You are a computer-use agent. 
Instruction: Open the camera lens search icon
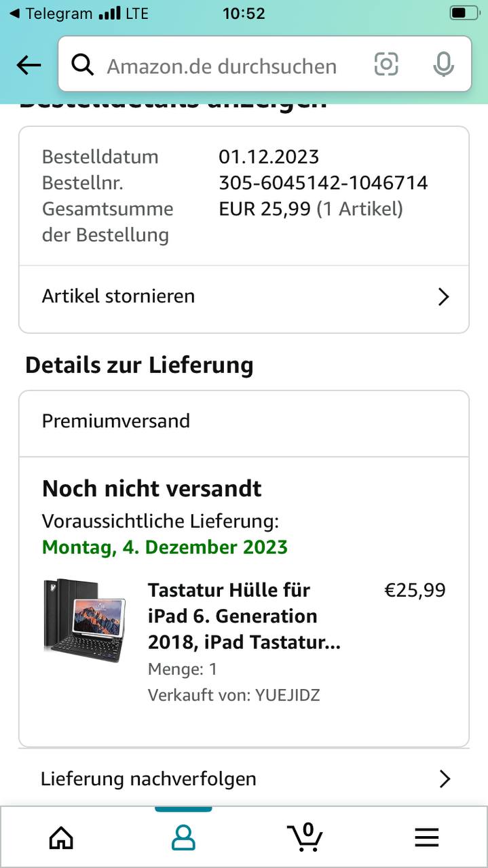(386, 64)
